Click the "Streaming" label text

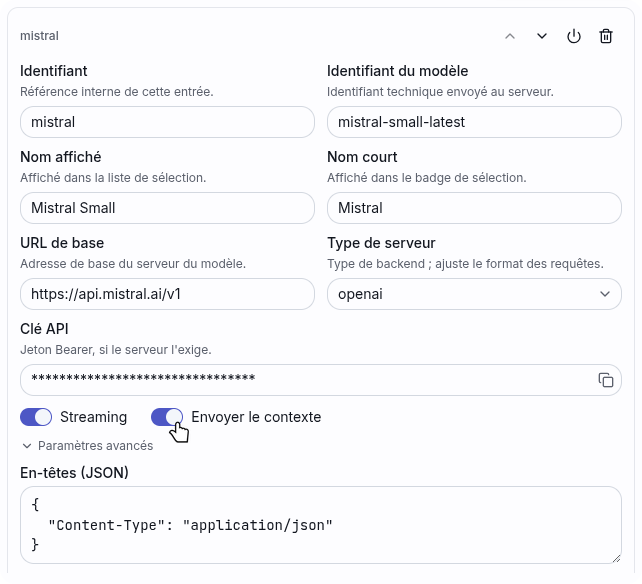(x=93, y=417)
